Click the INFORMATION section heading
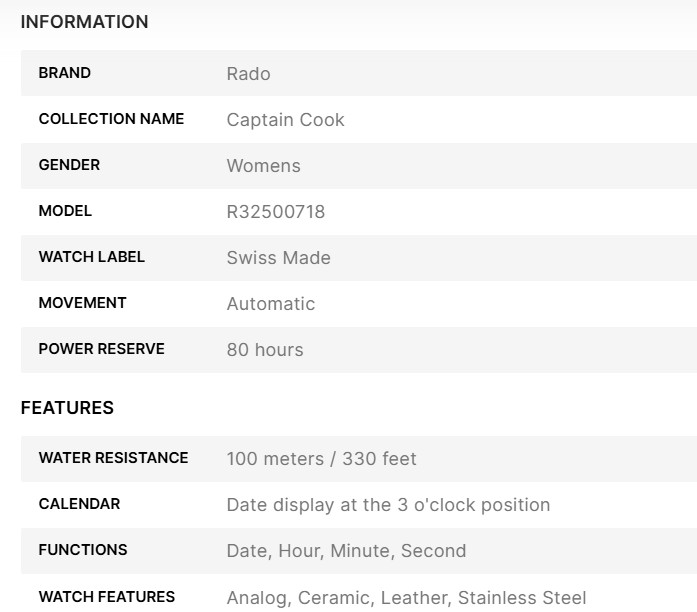Viewport: 697px width, 612px height. tap(84, 22)
